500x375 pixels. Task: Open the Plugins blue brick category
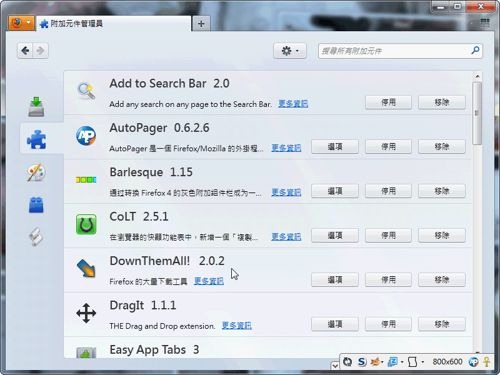coord(36,205)
